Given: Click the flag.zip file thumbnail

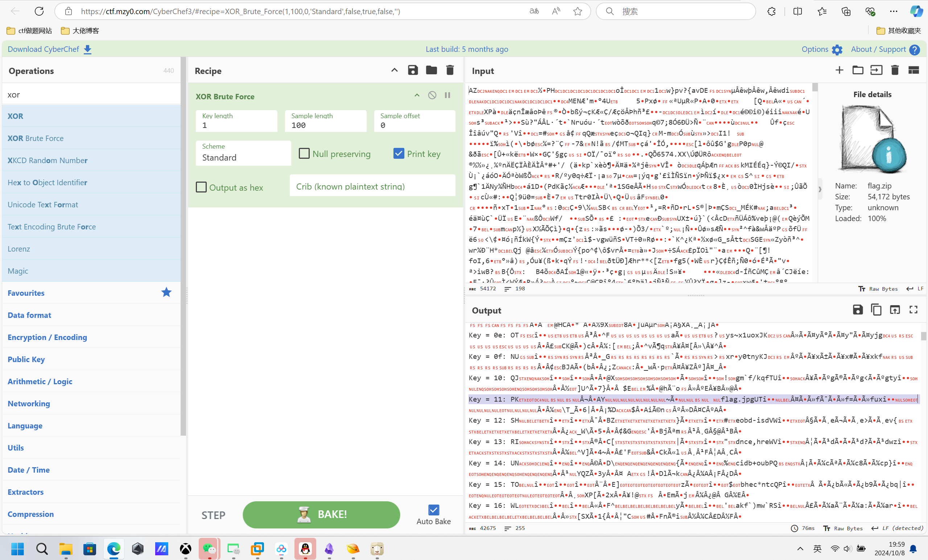Looking at the screenshot, I should click(x=873, y=139).
